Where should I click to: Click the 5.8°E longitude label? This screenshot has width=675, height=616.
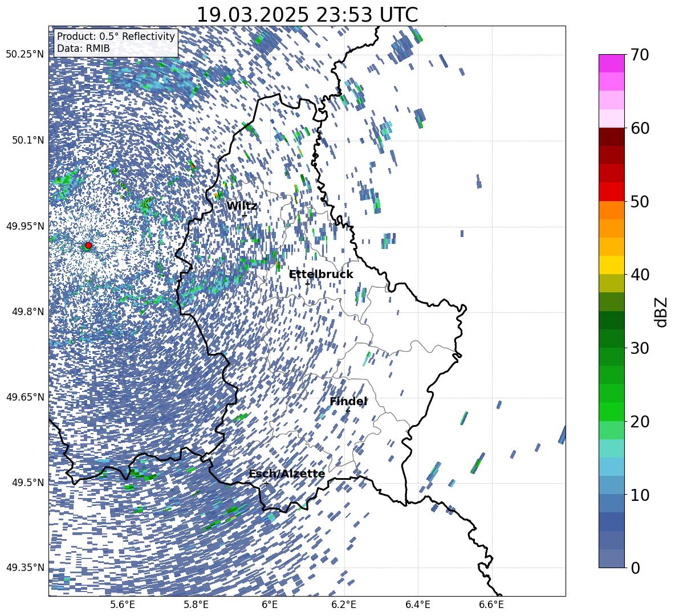tap(196, 605)
